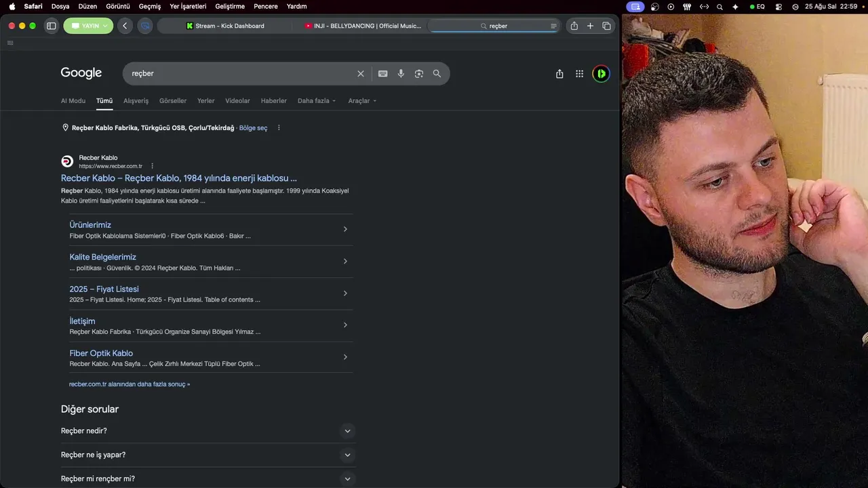Viewport: 868px width, 488px height.
Task: Open the location options three-dot menu
Action: (x=279, y=127)
